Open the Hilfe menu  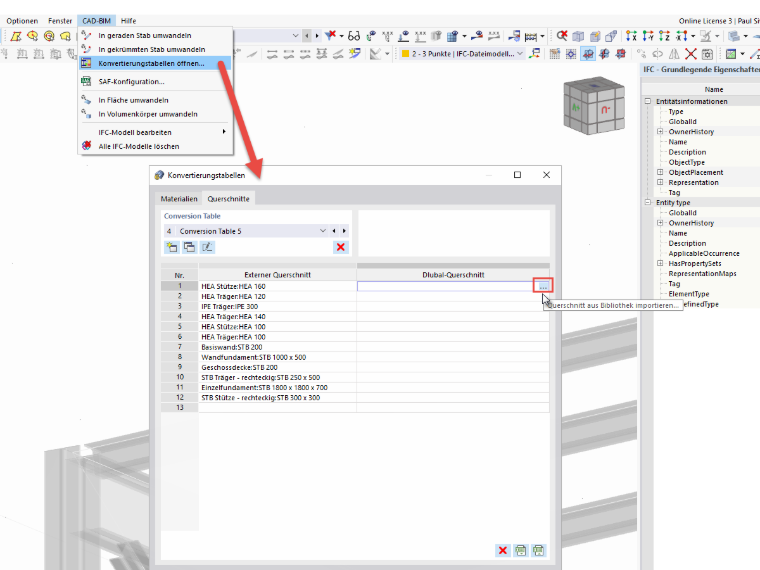128,21
